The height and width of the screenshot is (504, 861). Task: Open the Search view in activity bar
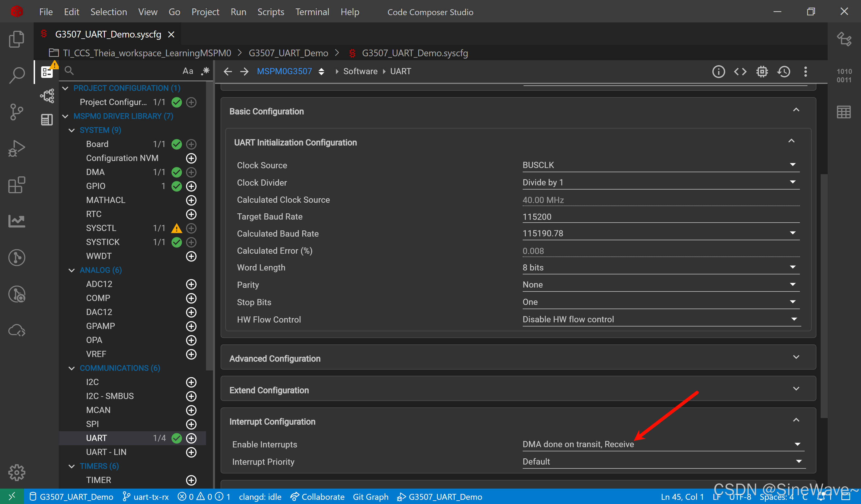17,75
